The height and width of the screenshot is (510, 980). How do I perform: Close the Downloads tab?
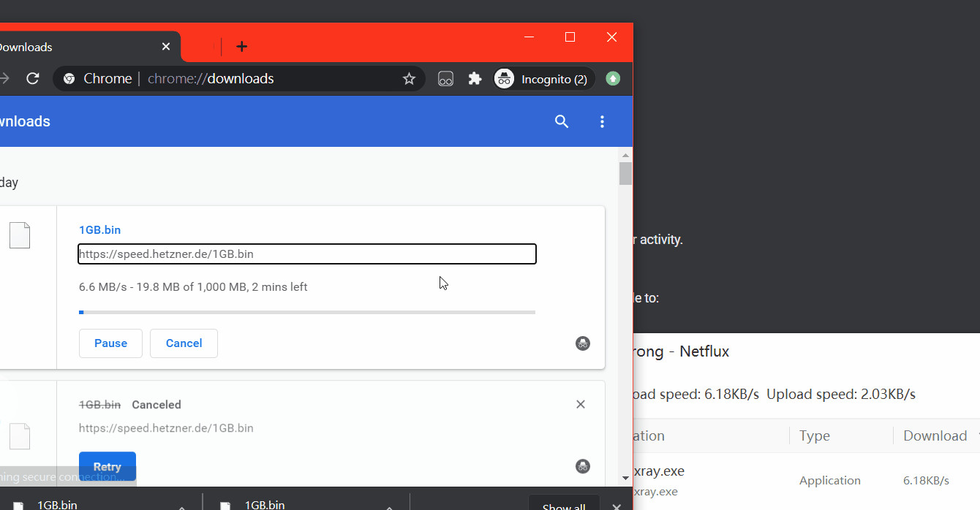[166, 47]
